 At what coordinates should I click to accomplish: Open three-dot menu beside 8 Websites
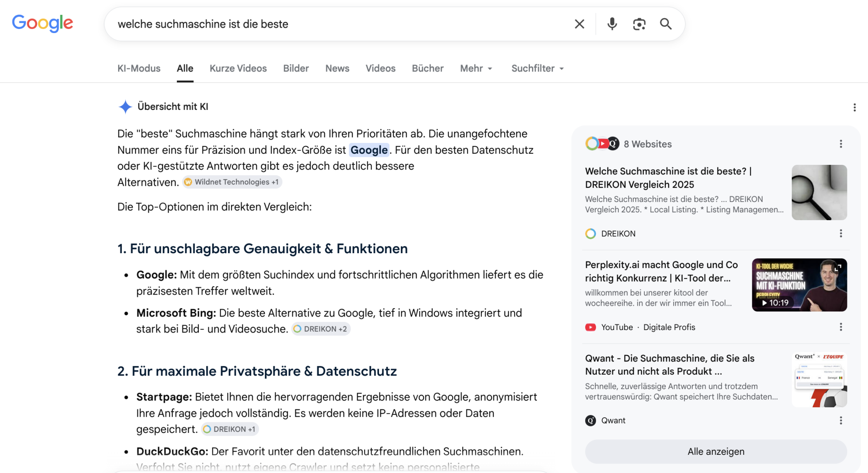point(841,144)
